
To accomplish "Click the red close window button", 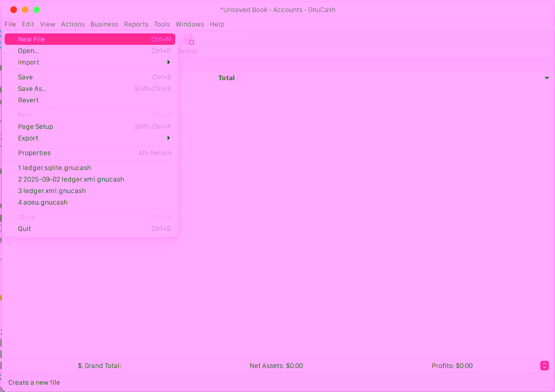I will [13, 10].
